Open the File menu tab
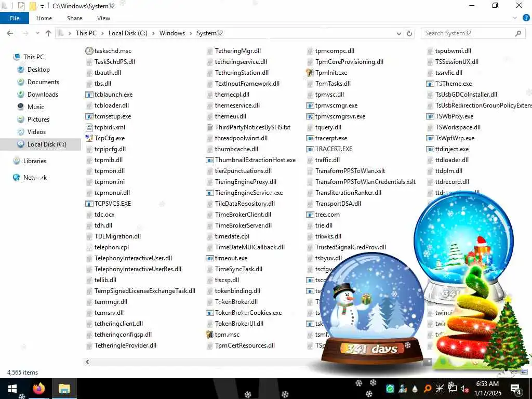Image resolution: width=532 pixels, height=399 pixels. point(15,18)
